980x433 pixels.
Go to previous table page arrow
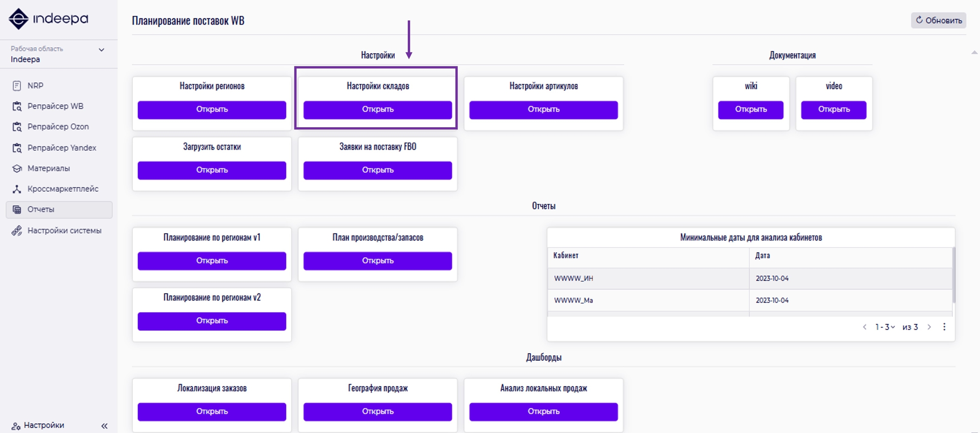point(865,327)
